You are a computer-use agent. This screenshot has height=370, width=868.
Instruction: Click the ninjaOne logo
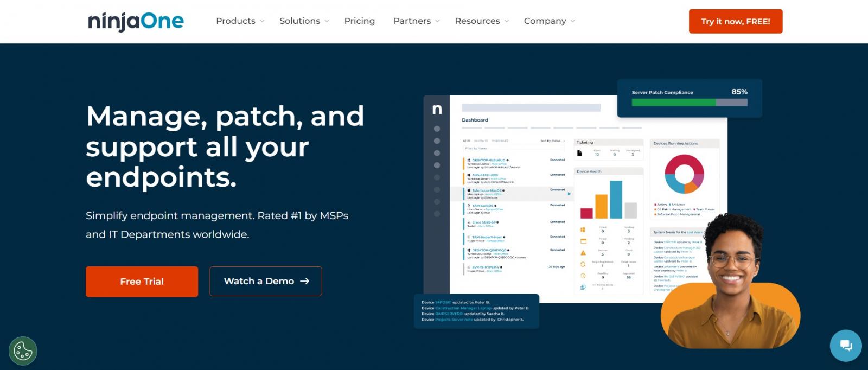pos(136,21)
